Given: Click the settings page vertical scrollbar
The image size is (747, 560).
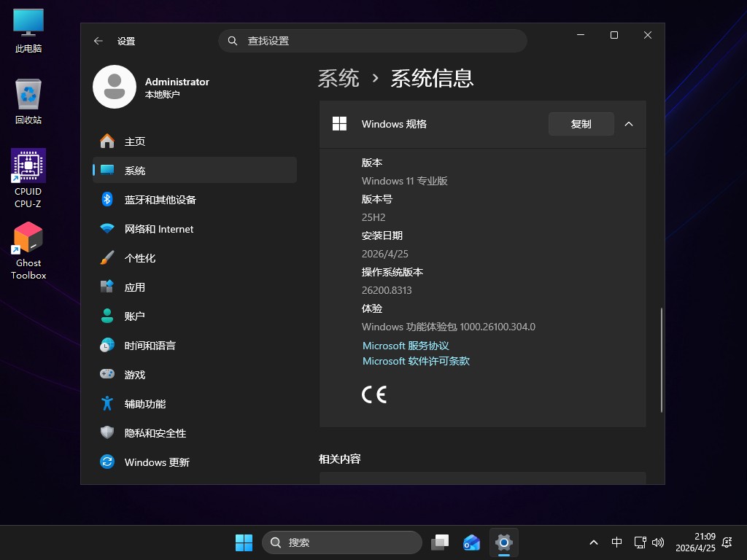Looking at the screenshot, I should click(x=662, y=359).
